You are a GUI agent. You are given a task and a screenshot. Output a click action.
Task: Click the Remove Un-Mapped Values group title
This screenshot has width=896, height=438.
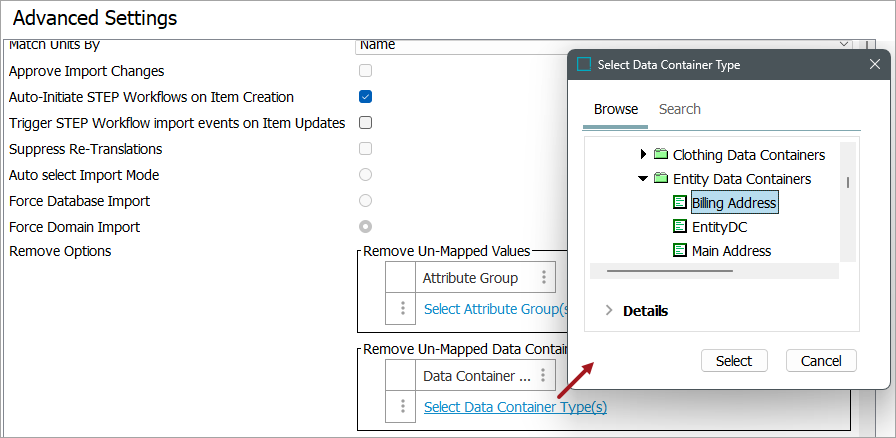(x=447, y=251)
